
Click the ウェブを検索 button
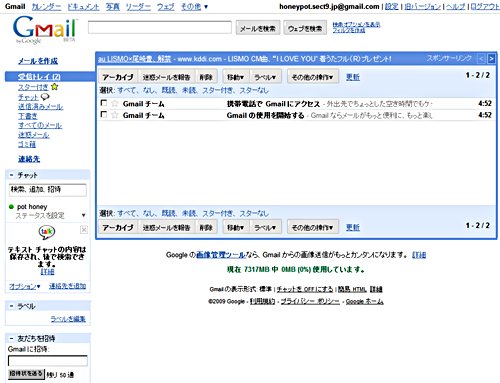[305, 28]
